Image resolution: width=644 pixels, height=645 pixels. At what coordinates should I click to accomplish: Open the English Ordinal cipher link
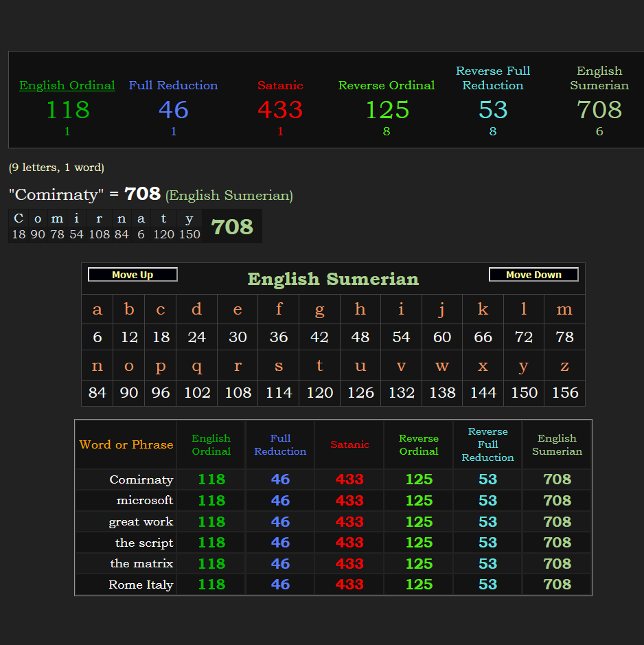[67, 85]
